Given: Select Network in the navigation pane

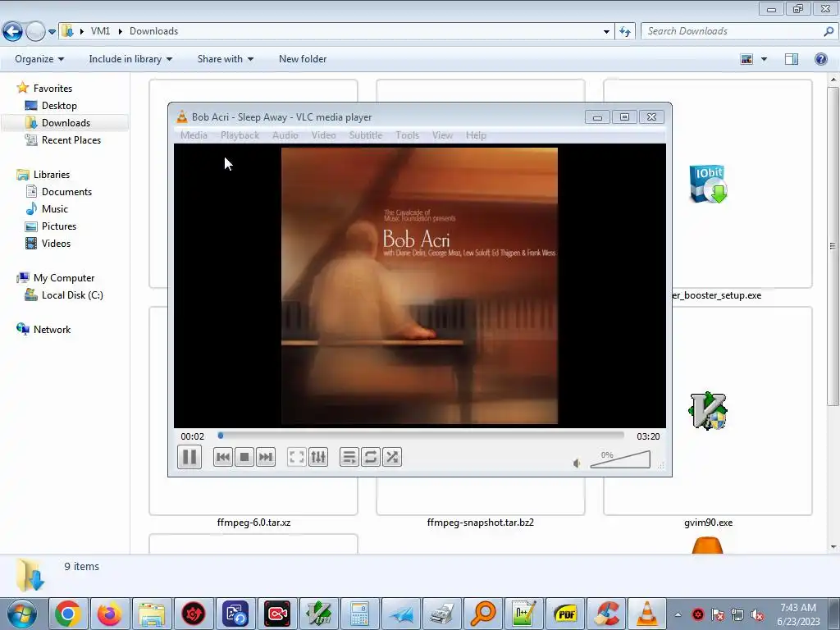Looking at the screenshot, I should click(x=52, y=330).
